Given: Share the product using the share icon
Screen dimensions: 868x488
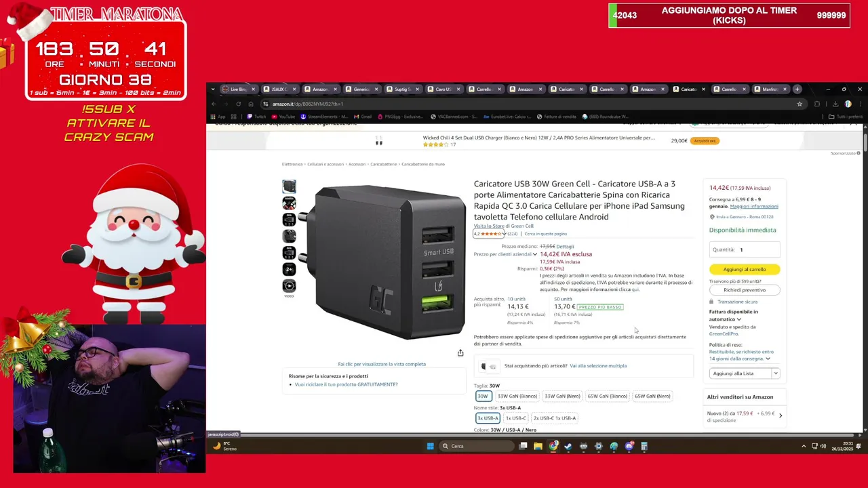Looking at the screenshot, I should tap(460, 352).
